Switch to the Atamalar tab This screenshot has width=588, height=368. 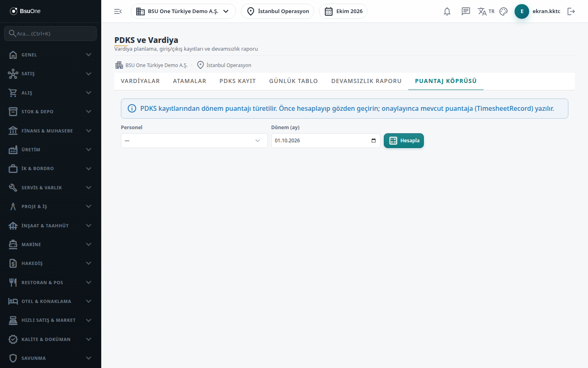[x=189, y=81]
